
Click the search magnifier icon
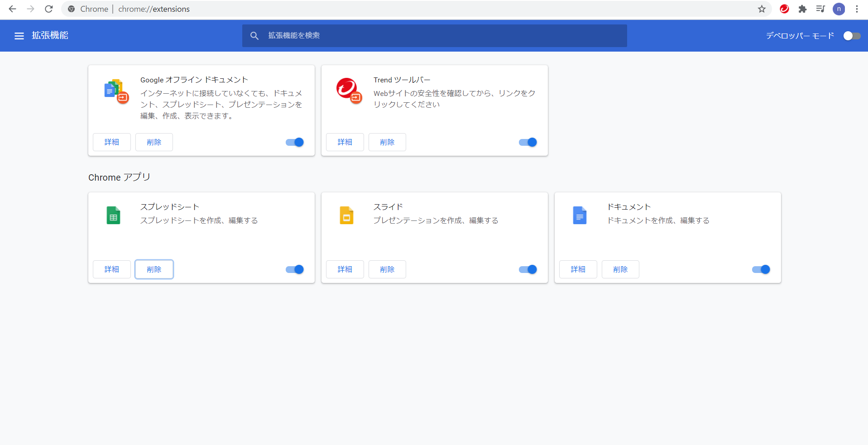[254, 36]
